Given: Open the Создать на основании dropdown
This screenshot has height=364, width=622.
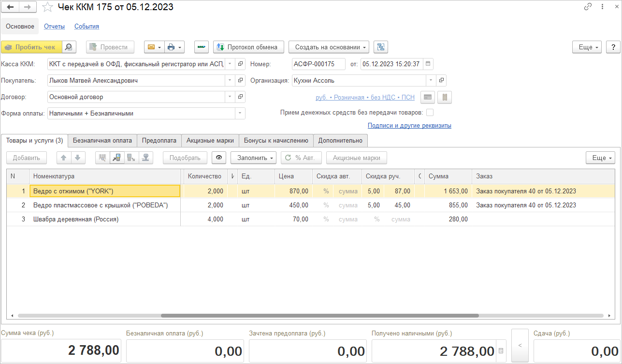Looking at the screenshot, I should point(329,47).
